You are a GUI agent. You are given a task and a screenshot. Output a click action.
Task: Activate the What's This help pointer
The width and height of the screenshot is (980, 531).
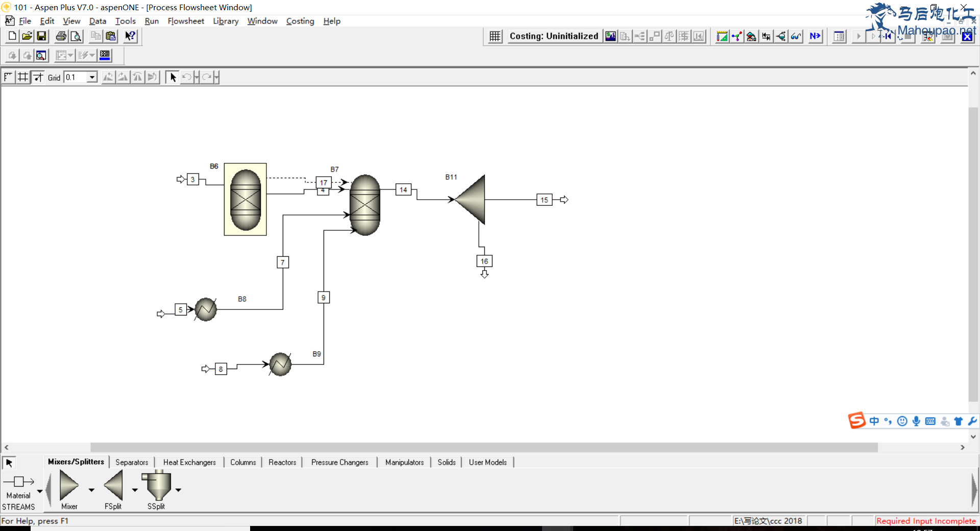pos(130,36)
